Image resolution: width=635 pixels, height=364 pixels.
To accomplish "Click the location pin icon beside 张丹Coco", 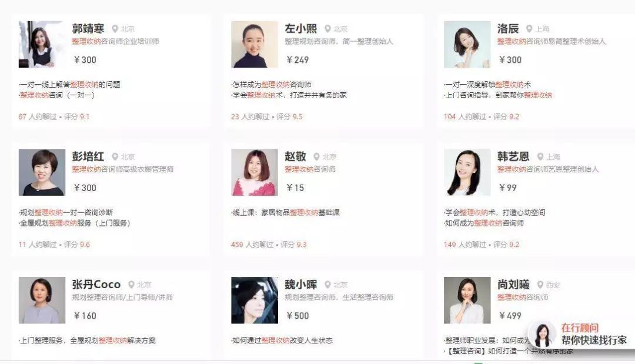I will tap(131, 285).
